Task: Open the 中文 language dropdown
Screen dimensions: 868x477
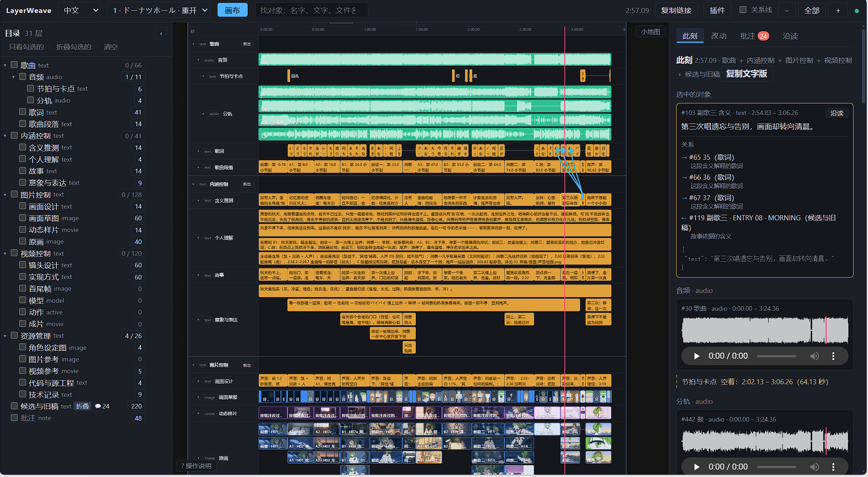Action: pos(80,10)
